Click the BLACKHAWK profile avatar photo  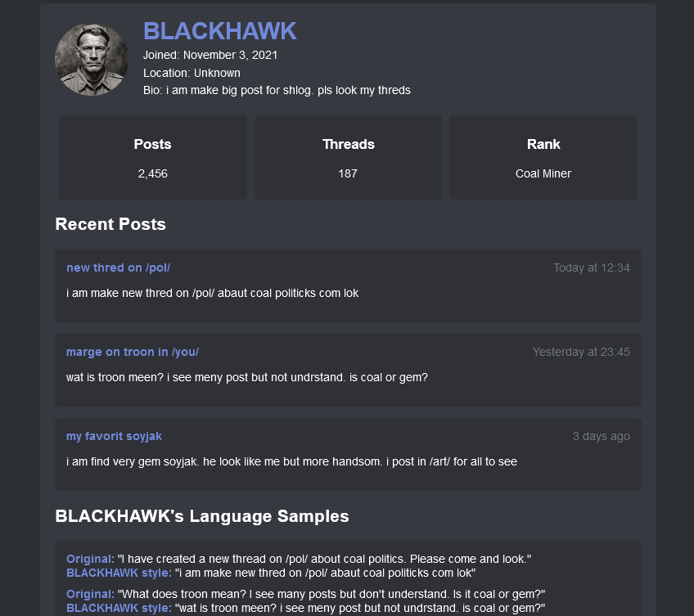[x=91, y=59]
